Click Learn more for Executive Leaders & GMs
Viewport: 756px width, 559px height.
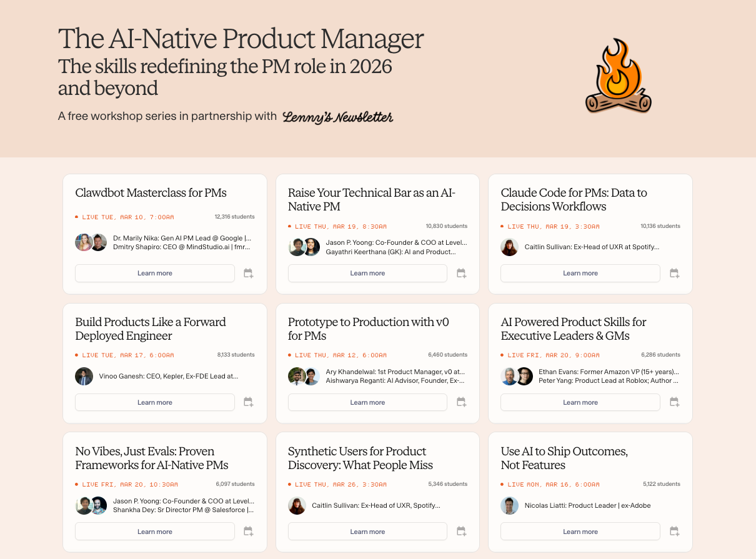pos(580,403)
